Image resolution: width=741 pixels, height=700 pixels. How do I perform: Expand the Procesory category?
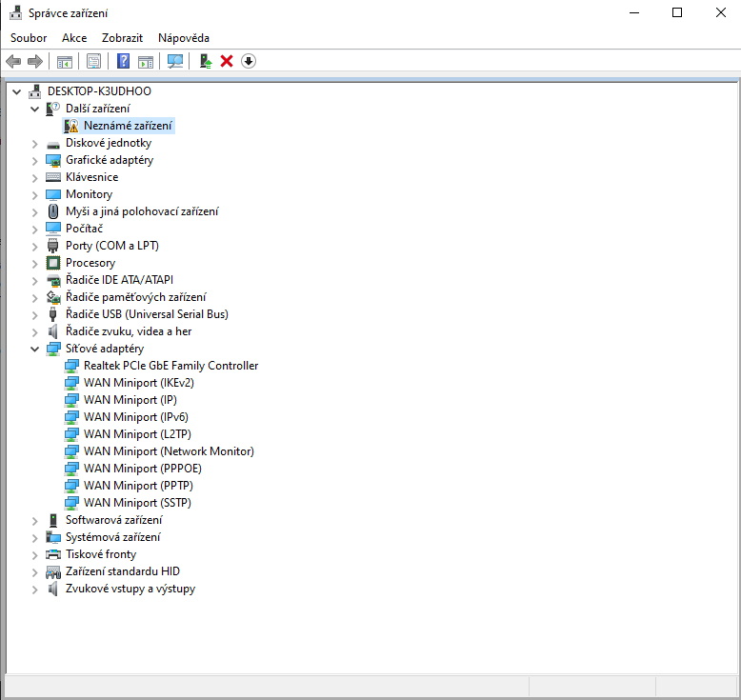[x=35, y=263]
